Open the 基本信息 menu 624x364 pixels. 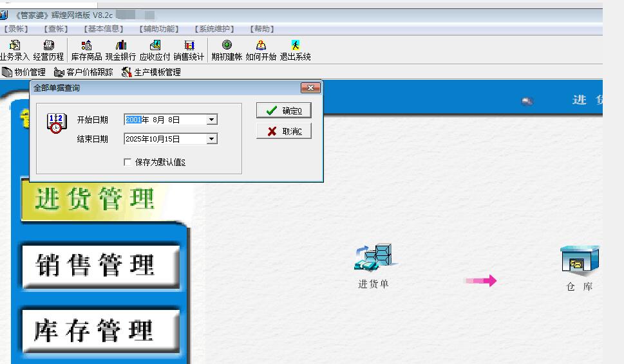point(104,29)
